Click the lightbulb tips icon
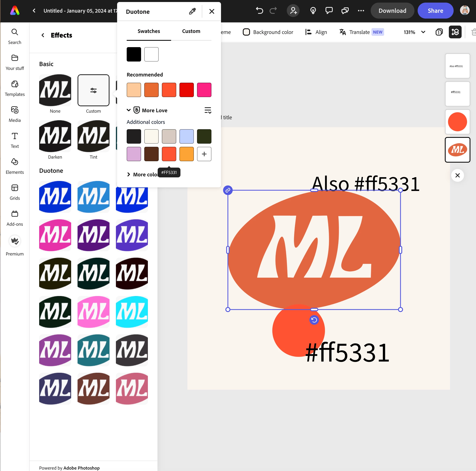The width and height of the screenshot is (476, 471). [x=313, y=11]
